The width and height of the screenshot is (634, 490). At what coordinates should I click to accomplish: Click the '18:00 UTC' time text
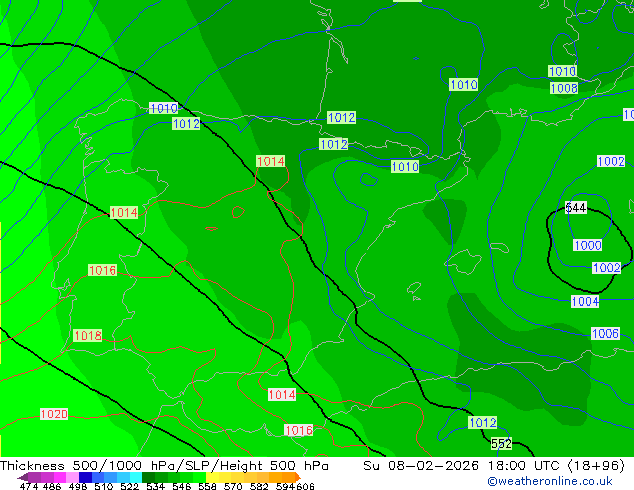(524, 466)
